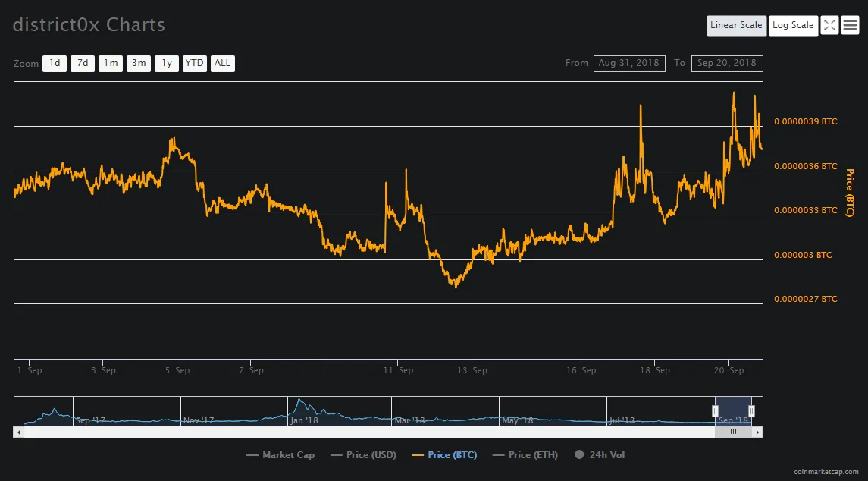Click the highlighted Sep '18 navigator window
Screen dimensions: 868x481
[734, 411]
